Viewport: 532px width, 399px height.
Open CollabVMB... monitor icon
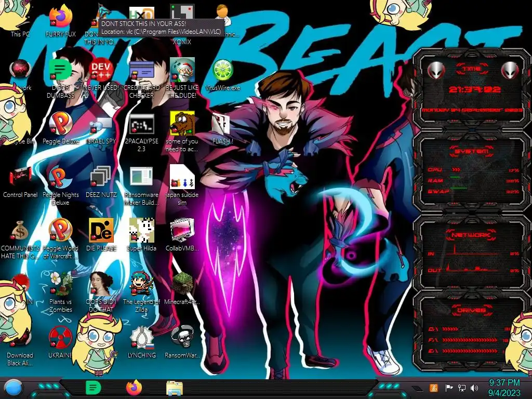point(182,231)
